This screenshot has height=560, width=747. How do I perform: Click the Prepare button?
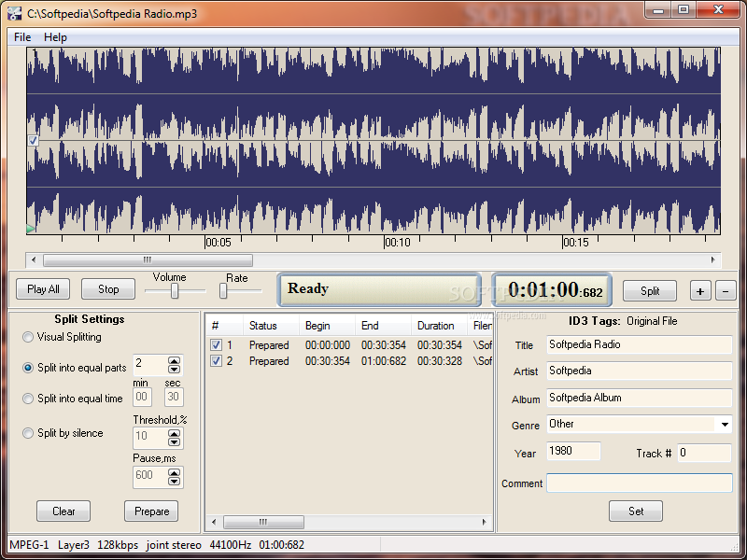[151, 511]
